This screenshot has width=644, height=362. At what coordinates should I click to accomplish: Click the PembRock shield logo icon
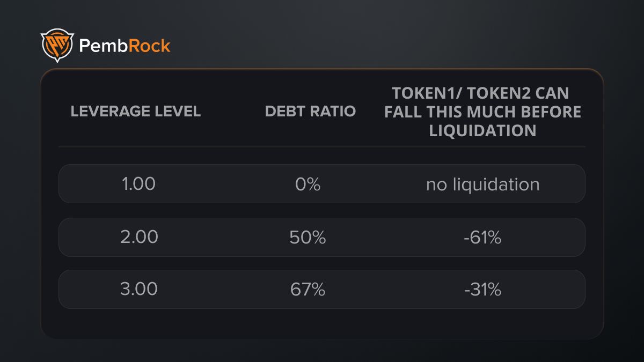pyautogui.click(x=56, y=46)
